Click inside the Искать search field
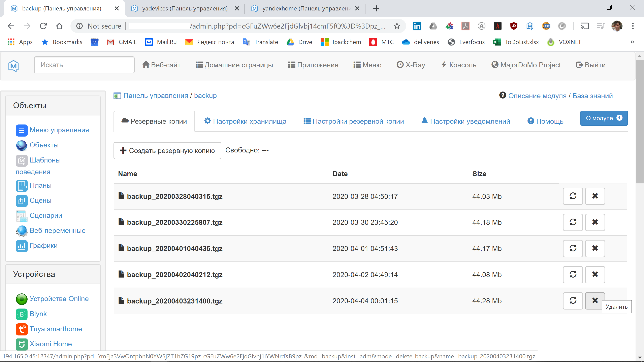This screenshot has width=644, height=362. point(84,65)
